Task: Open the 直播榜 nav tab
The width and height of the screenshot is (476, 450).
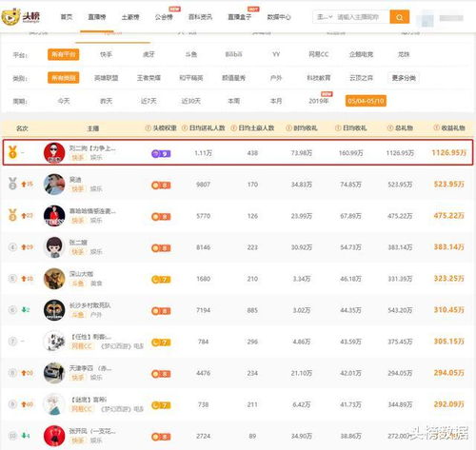Action: [97, 17]
